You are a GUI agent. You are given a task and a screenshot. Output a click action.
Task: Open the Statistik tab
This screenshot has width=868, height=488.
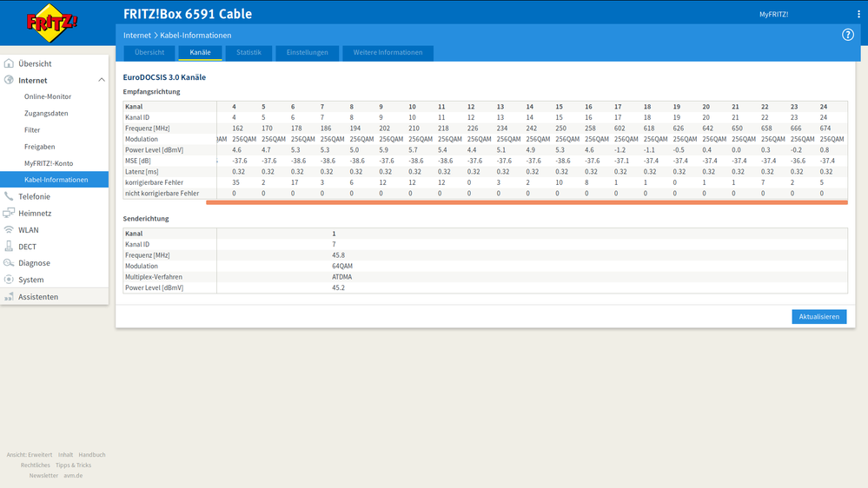[x=248, y=53]
